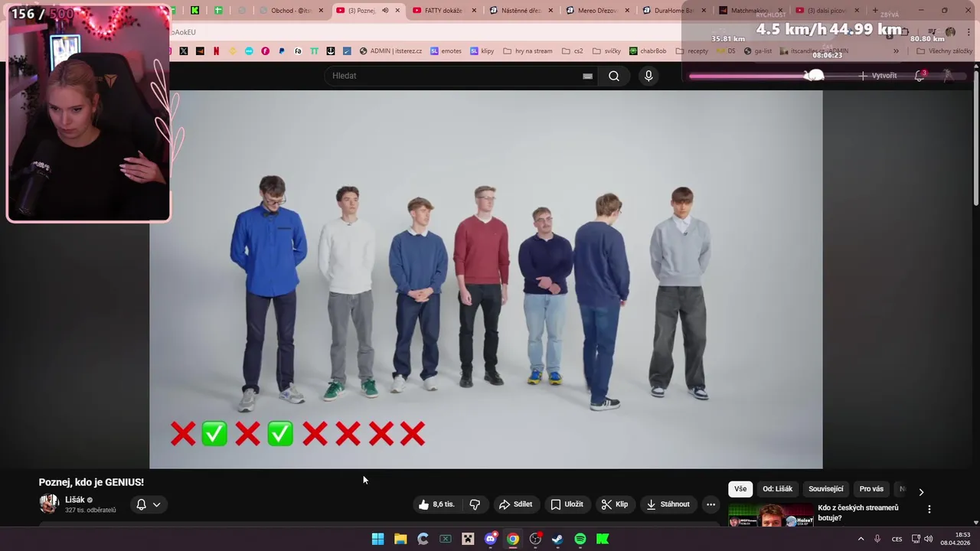Like the video with 8,6 tis. thumbs up
This screenshot has width=980, height=551.
coord(436,504)
